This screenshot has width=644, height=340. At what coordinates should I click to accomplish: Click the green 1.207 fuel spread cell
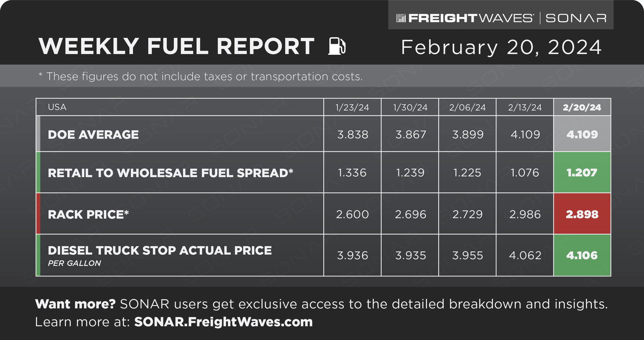(x=582, y=172)
